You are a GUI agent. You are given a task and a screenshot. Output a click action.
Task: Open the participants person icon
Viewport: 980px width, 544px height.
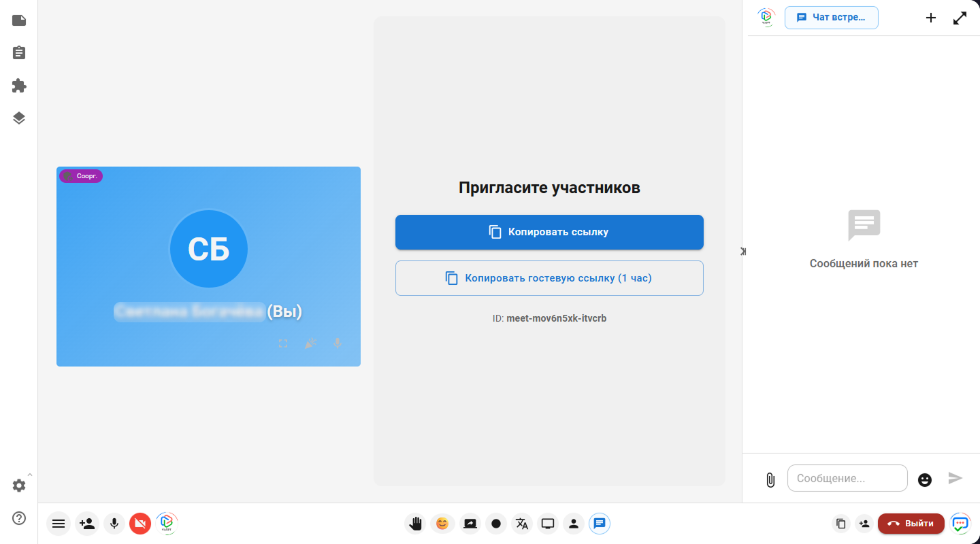(x=574, y=524)
